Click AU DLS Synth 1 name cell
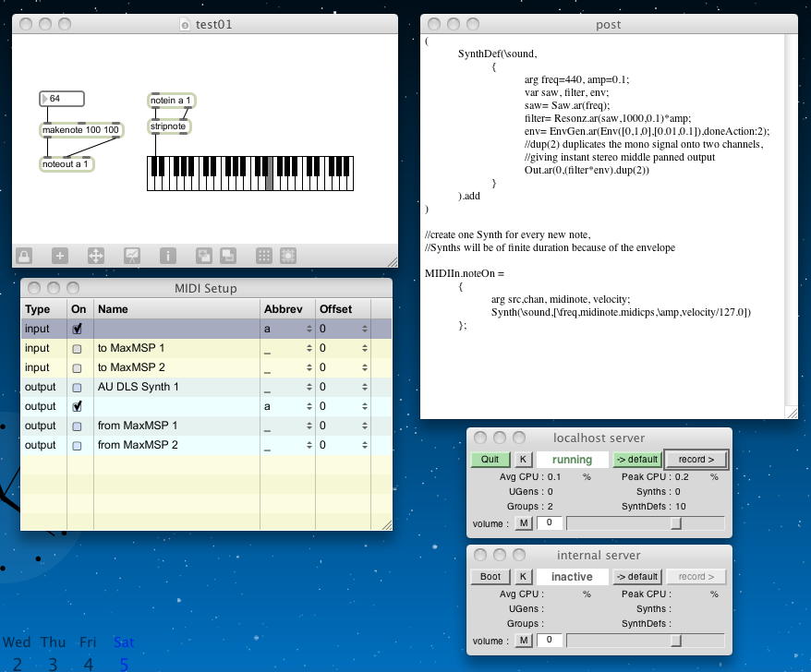Image resolution: width=811 pixels, height=672 pixels. pyautogui.click(x=176, y=387)
